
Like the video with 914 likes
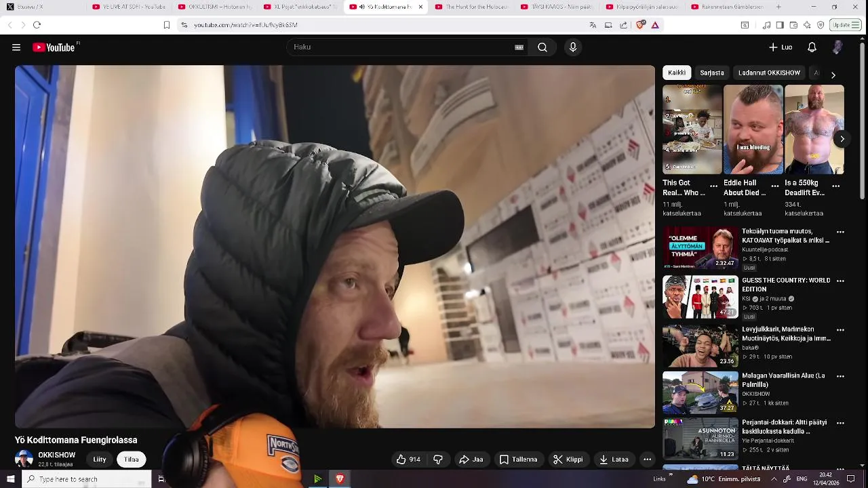[x=408, y=460]
